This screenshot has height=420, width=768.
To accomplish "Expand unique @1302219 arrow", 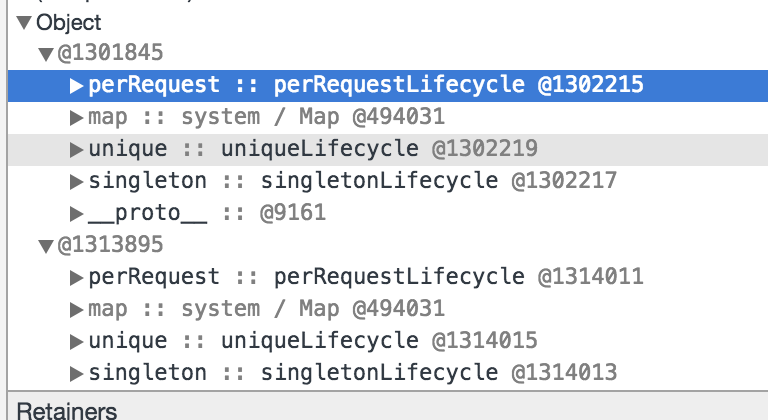I will [76, 149].
